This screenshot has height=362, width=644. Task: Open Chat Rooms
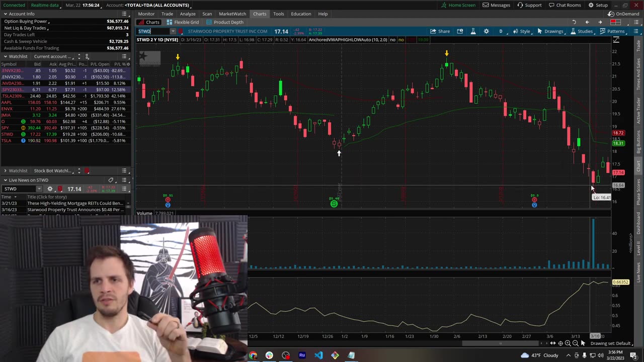point(565,5)
